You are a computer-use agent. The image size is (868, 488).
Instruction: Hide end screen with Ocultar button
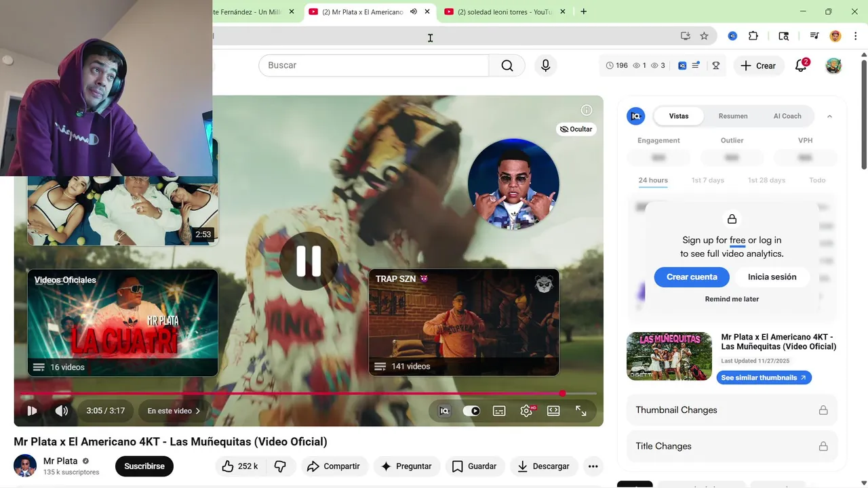point(576,129)
